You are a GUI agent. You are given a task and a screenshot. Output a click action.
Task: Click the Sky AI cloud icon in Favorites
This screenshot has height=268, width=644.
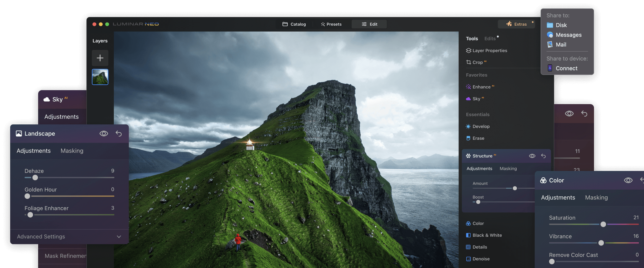[x=468, y=99]
